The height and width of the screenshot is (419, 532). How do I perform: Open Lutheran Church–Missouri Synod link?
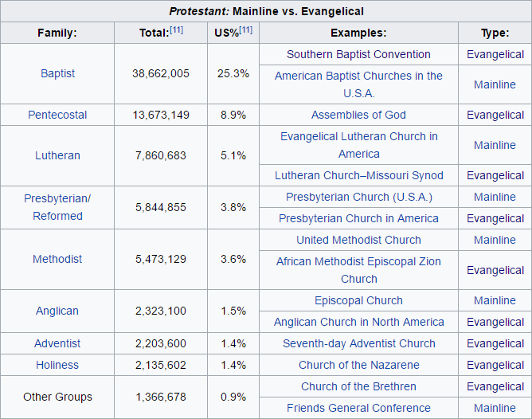click(x=358, y=175)
